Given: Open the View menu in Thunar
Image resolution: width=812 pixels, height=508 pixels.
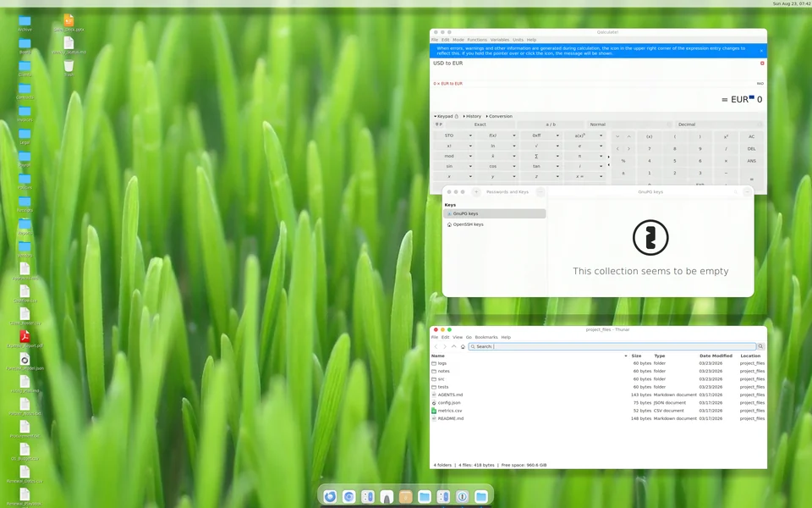Looking at the screenshot, I should click(x=458, y=338).
